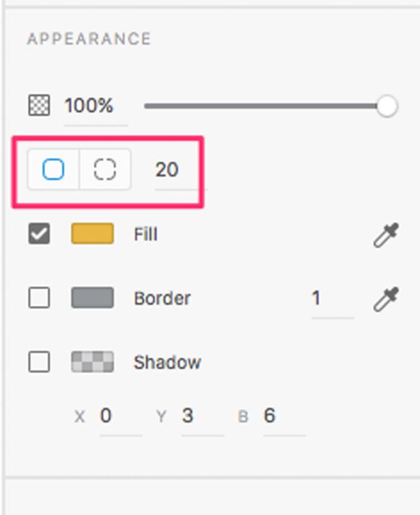Pick border color with the eyedropper

click(x=387, y=298)
